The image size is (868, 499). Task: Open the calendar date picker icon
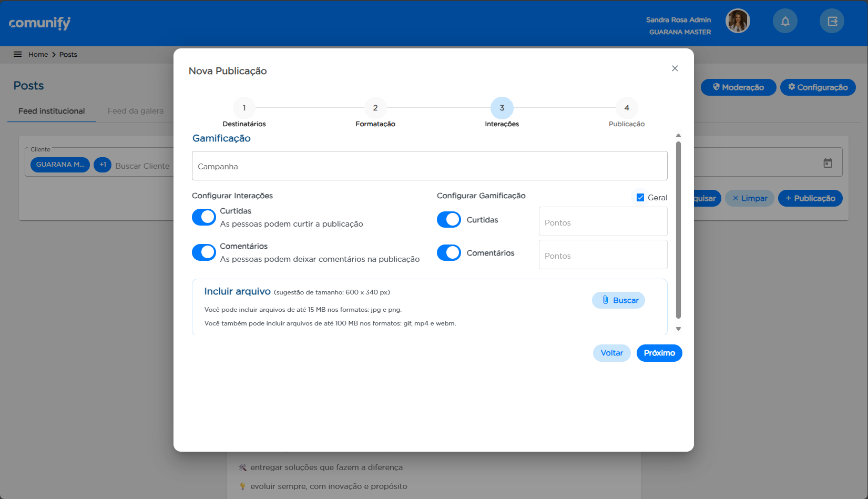[x=828, y=163]
